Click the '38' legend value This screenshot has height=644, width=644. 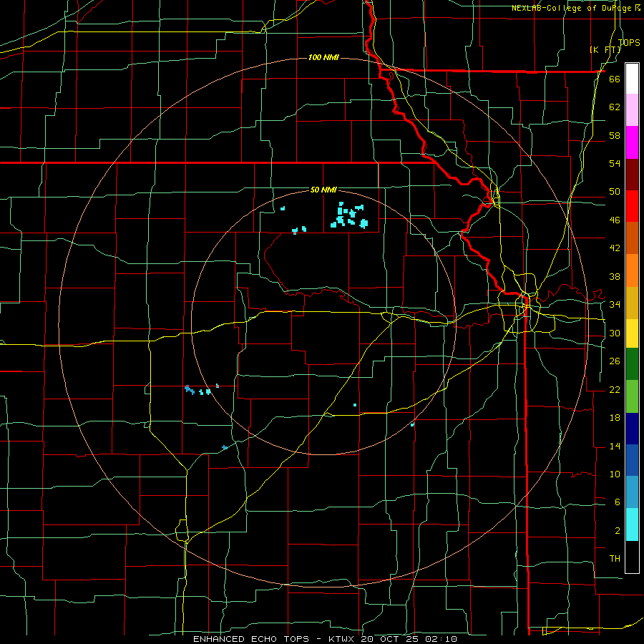pyautogui.click(x=615, y=276)
